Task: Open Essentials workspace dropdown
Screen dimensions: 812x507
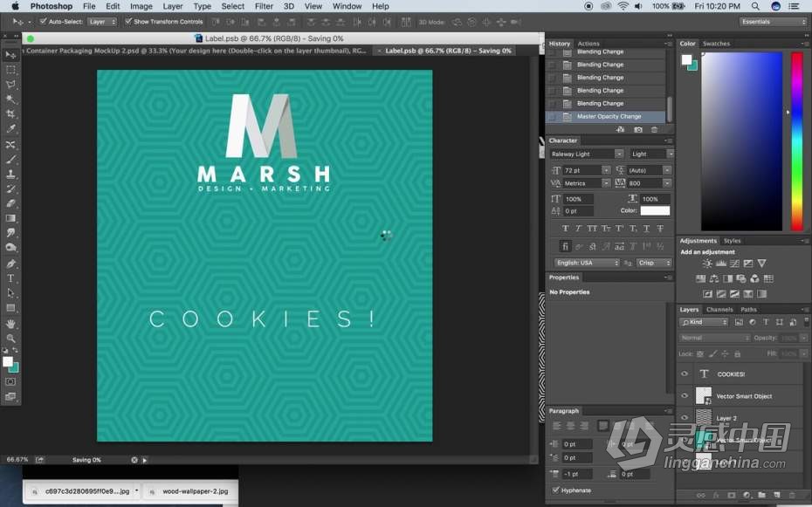Action: [x=773, y=22]
